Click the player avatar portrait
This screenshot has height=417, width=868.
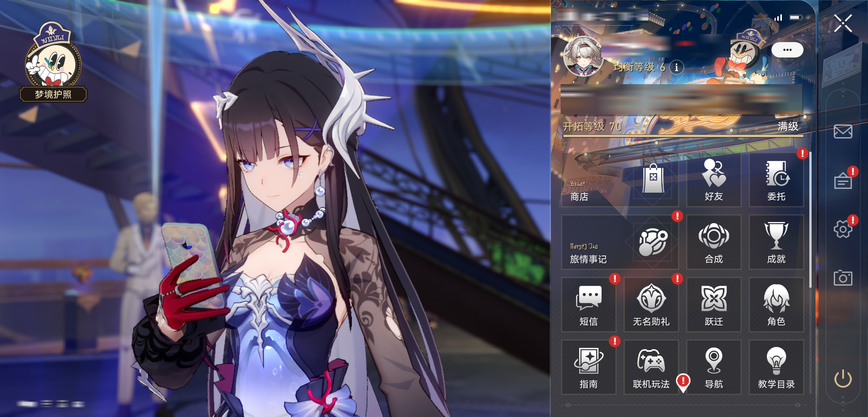(x=583, y=56)
